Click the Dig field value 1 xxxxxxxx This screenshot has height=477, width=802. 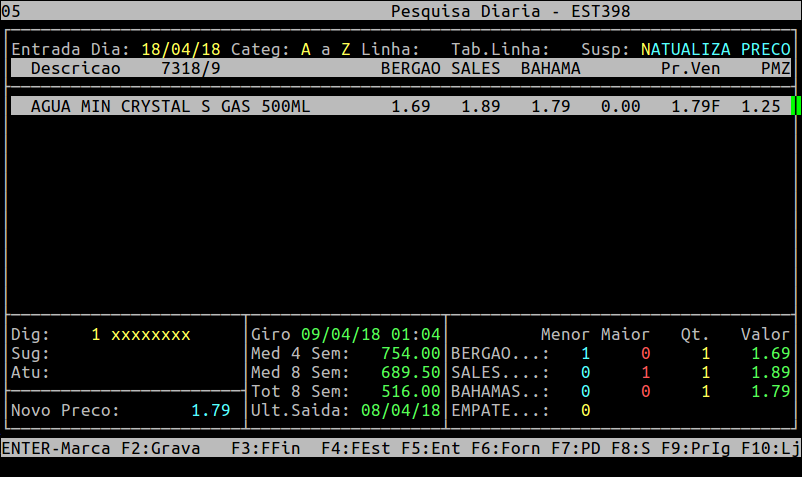140,334
